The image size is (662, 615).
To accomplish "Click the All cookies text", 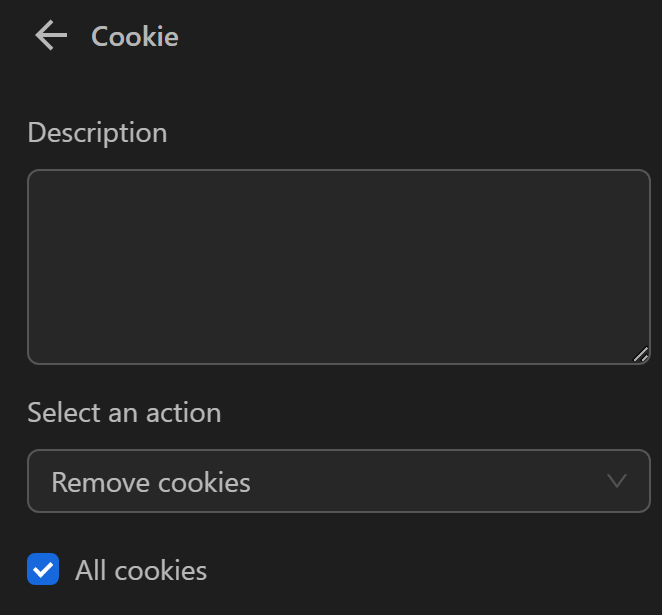I will [x=141, y=571].
